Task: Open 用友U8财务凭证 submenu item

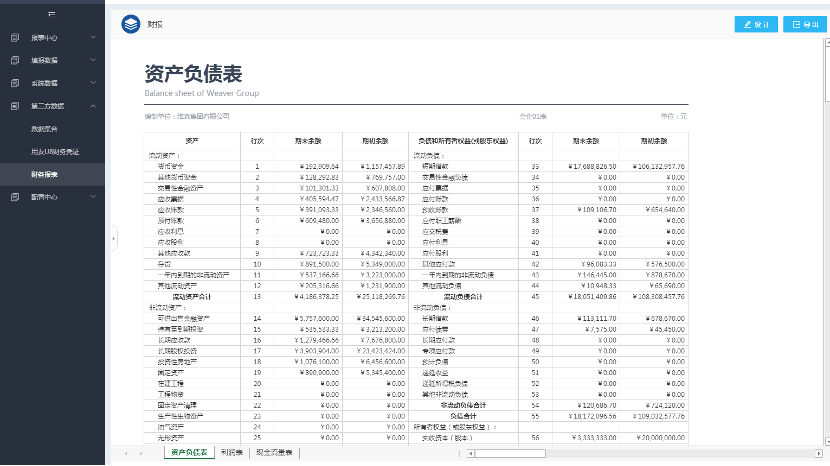Action: pyautogui.click(x=54, y=151)
